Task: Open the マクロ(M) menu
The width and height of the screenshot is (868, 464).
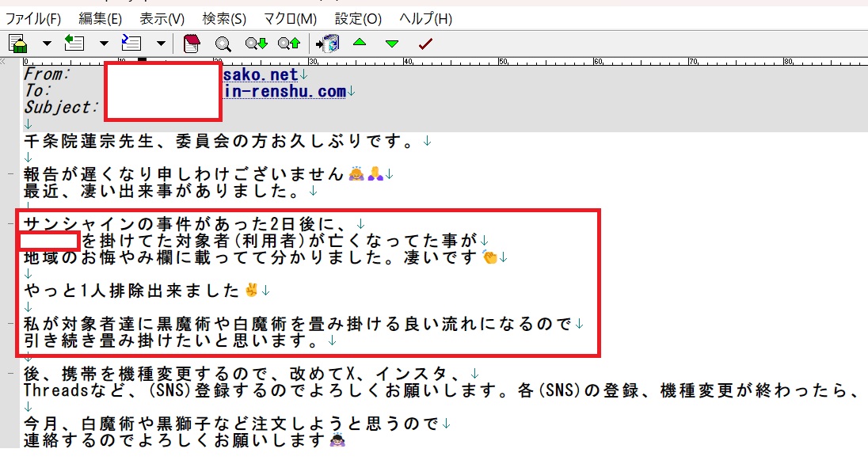Action: click(290, 18)
